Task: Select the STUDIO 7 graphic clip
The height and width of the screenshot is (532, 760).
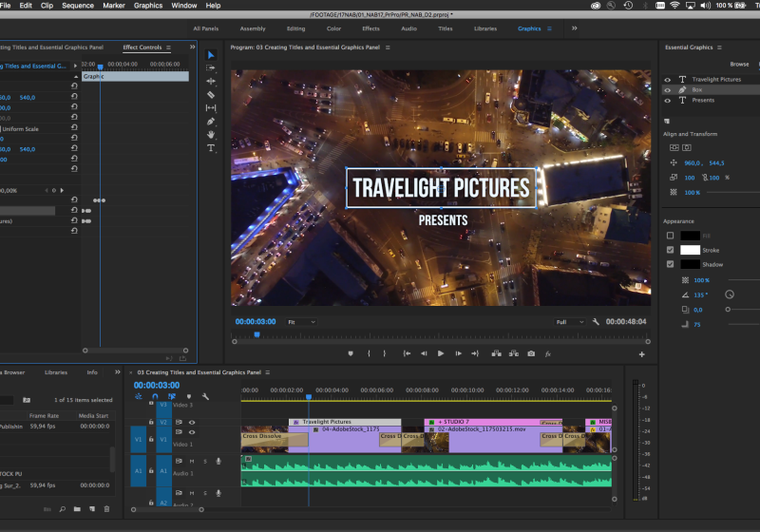Action: (493, 422)
